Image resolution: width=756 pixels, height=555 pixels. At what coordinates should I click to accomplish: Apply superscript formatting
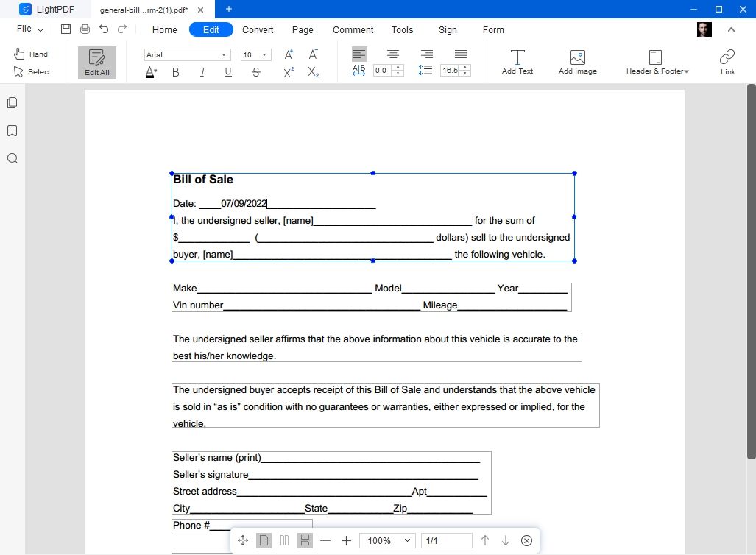click(289, 72)
